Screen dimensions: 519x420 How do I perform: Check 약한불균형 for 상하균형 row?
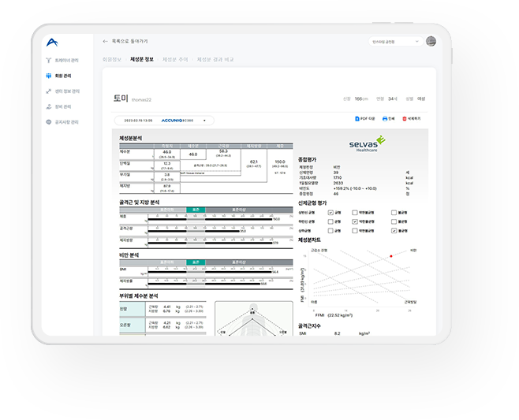(354, 231)
